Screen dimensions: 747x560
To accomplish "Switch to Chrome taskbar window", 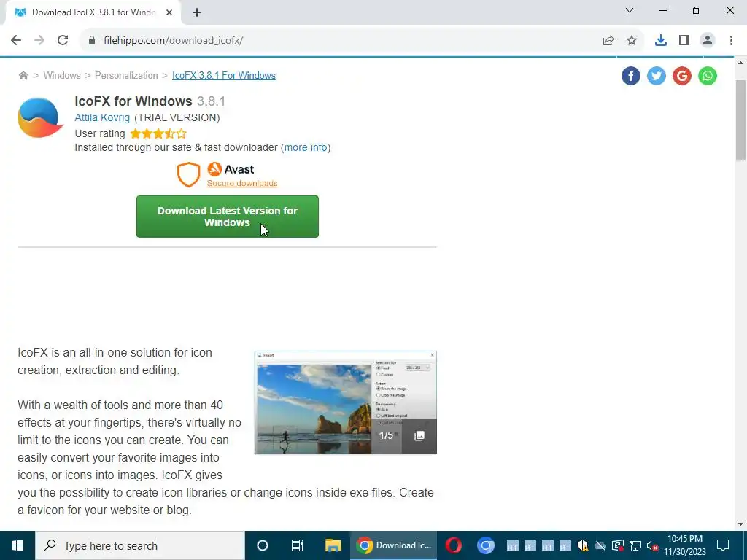I will tap(393, 545).
